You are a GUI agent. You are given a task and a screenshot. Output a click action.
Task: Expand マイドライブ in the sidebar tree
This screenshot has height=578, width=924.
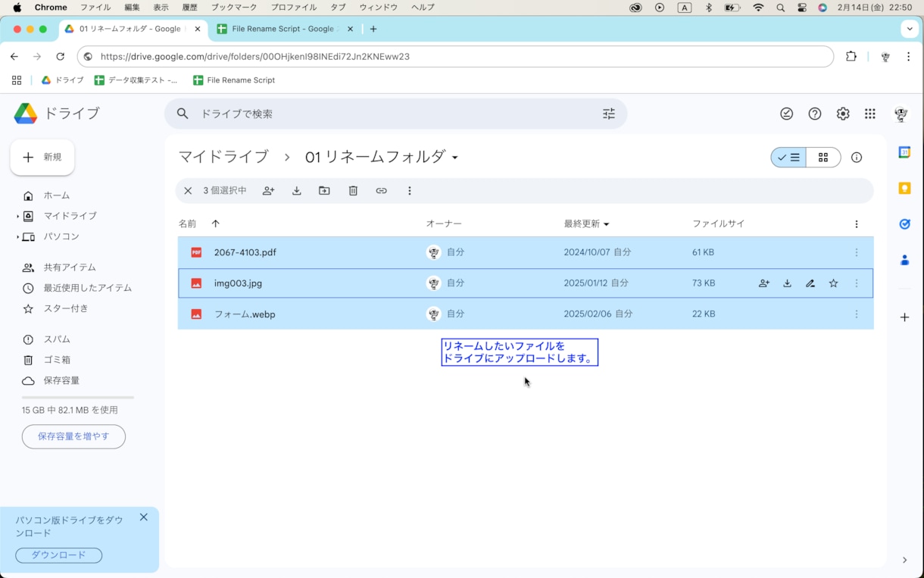(x=17, y=216)
